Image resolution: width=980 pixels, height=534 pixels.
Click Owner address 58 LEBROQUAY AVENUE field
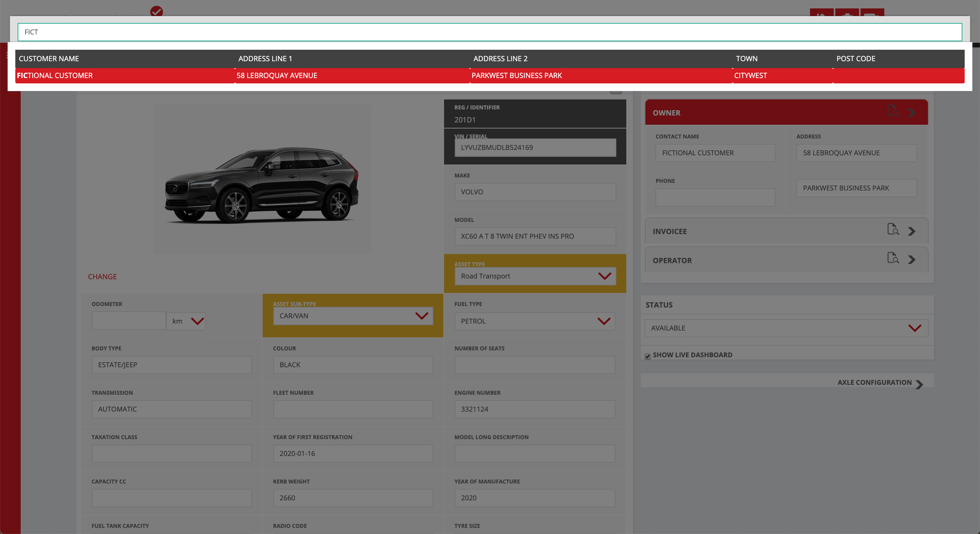pyautogui.click(x=856, y=153)
